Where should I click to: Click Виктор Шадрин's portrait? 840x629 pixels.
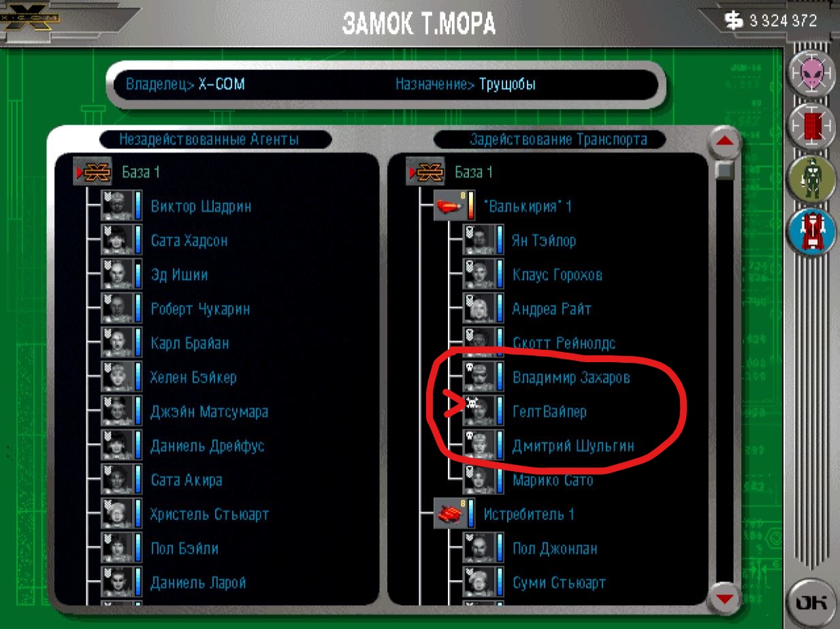click(117, 206)
